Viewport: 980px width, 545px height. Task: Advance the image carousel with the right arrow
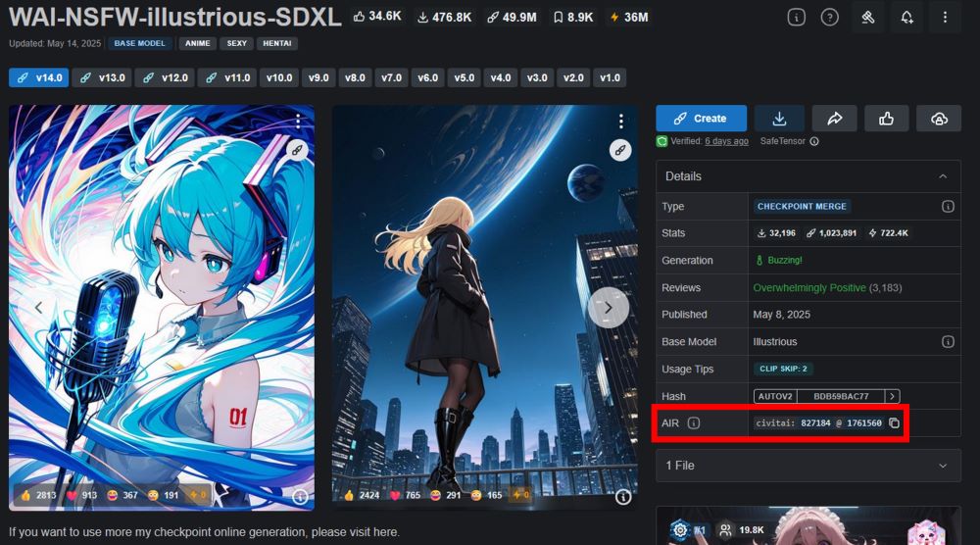(x=608, y=308)
